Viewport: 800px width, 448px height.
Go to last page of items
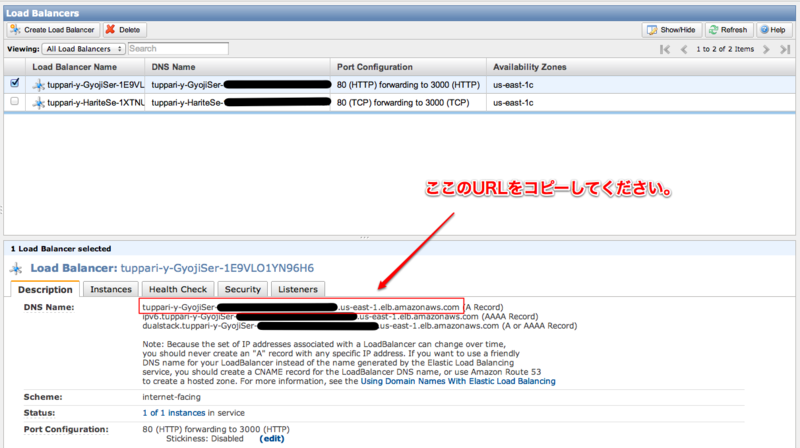(785, 49)
